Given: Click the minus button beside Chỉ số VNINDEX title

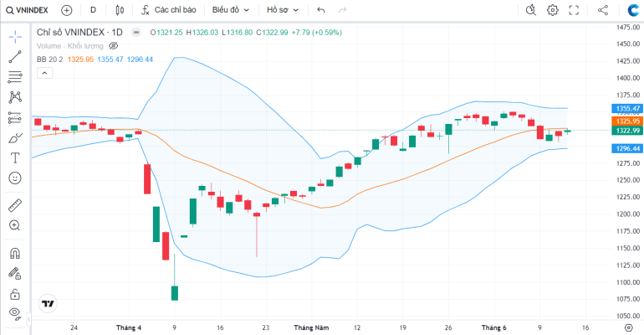Looking at the screenshot, I should pos(136,32).
